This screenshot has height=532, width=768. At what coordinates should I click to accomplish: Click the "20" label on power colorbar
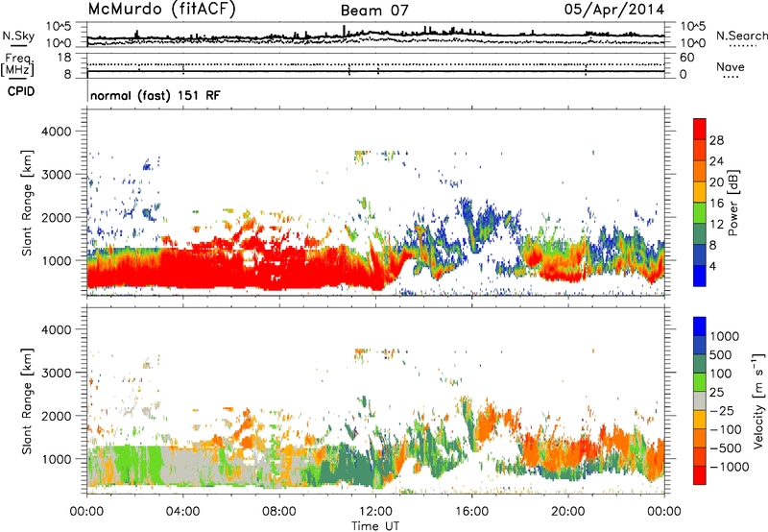[716, 182]
